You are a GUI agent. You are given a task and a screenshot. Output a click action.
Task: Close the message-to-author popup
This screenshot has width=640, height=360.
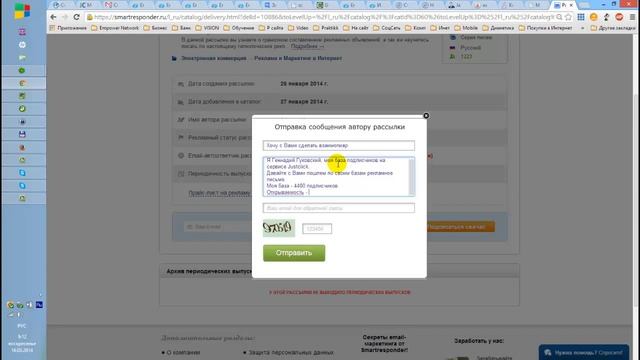426,116
